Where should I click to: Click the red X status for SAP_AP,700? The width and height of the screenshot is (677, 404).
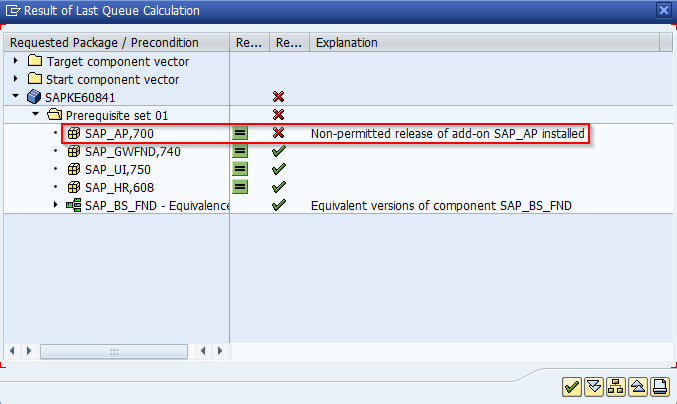(x=278, y=133)
